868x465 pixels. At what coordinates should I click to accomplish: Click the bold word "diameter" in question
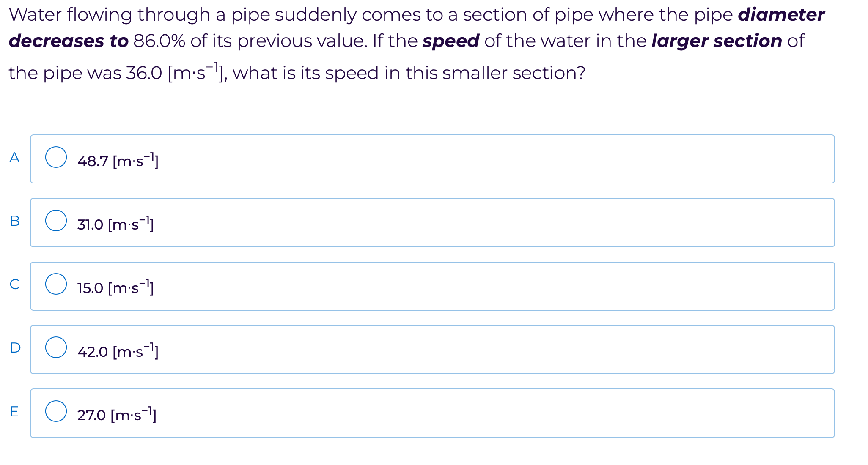[x=781, y=15]
